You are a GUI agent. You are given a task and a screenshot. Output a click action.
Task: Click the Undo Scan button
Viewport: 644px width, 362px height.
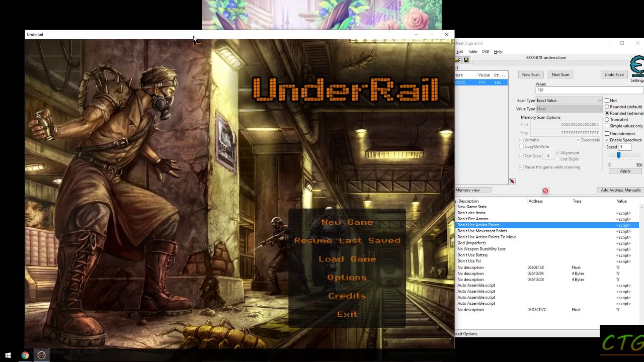[x=614, y=74]
